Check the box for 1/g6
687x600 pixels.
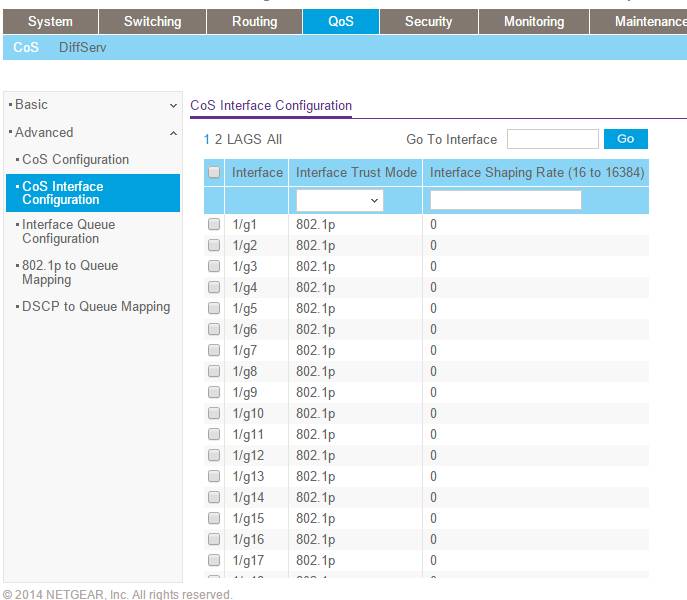(x=214, y=330)
